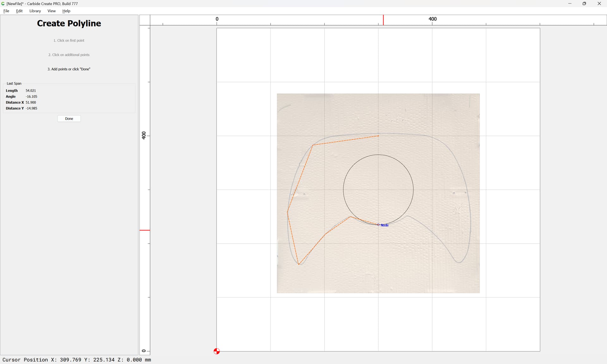Screen dimensions: 607x364
Task: Click the red cursor marker on top ruler
Action: (x=383, y=20)
